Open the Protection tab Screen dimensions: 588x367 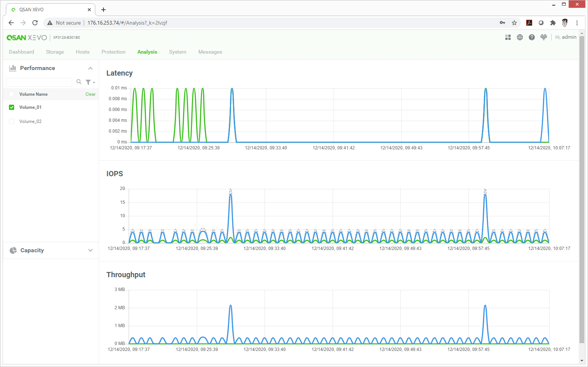[114, 52]
